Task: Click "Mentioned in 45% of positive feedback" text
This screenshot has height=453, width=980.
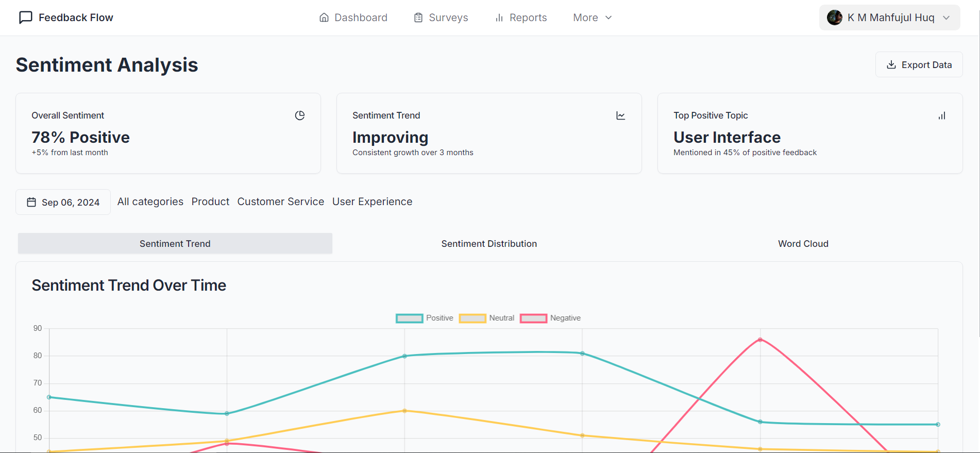Action: (x=745, y=153)
